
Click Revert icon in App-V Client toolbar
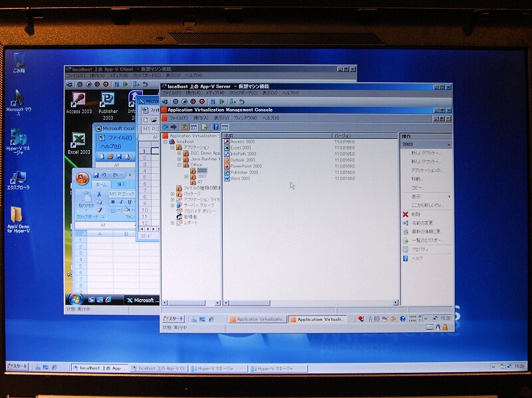tap(145, 84)
